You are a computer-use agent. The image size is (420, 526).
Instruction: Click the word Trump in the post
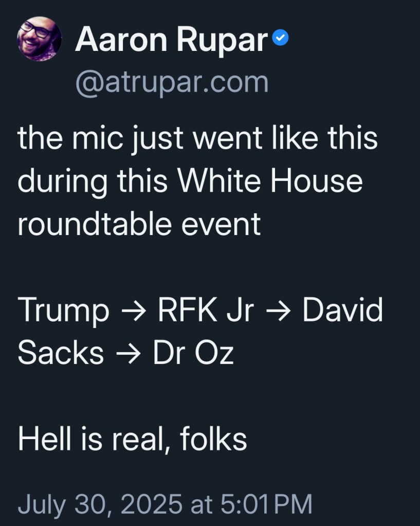tap(63, 311)
